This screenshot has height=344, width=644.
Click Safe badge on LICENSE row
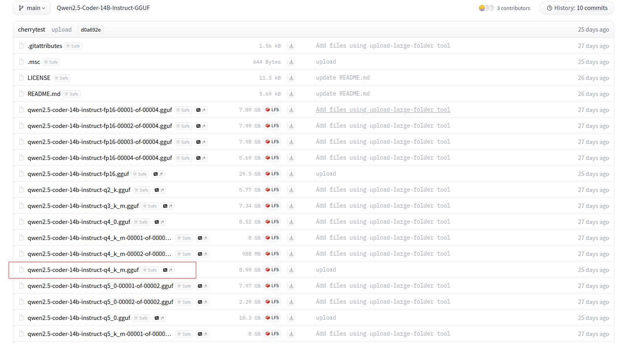coord(62,78)
